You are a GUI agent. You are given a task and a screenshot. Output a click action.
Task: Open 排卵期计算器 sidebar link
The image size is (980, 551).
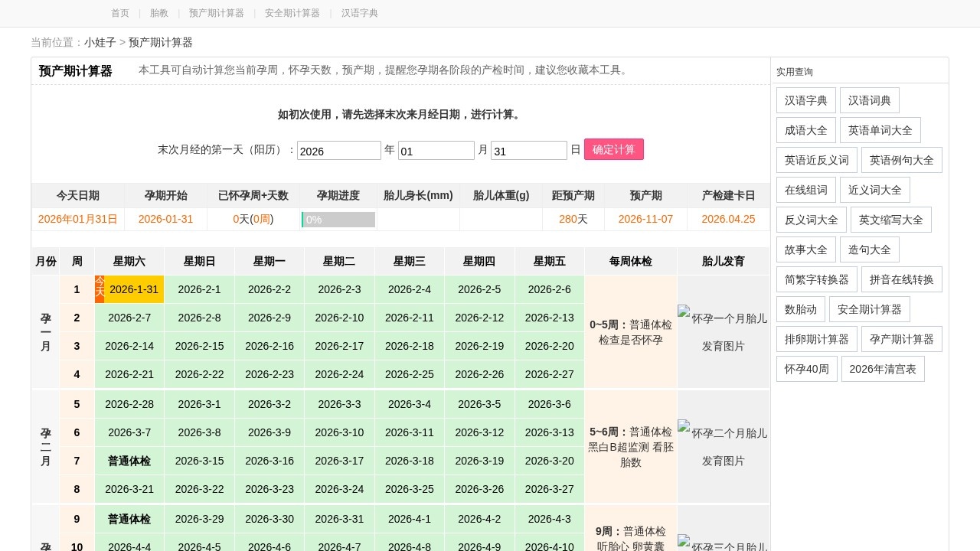[x=816, y=339]
